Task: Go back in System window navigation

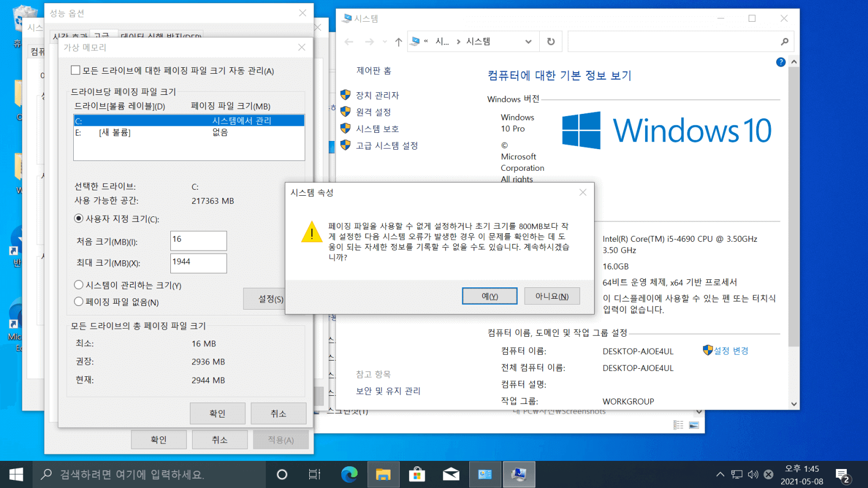Action: point(349,42)
